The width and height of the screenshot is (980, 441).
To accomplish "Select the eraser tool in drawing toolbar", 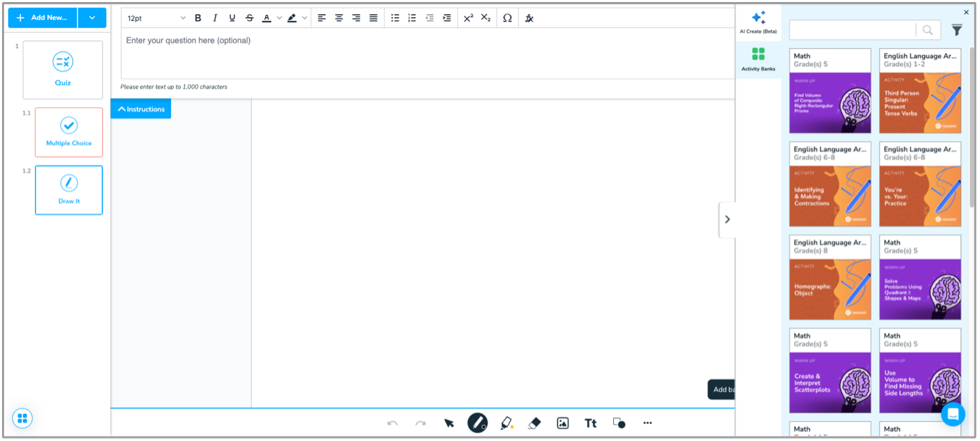I will pyautogui.click(x=534, y=423).
